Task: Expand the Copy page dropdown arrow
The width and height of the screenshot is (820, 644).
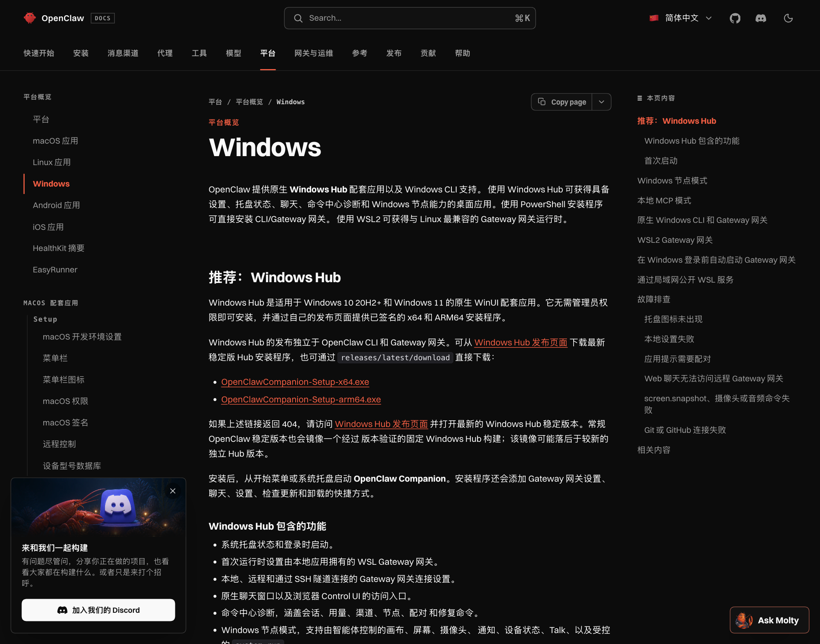Action: point(601,102)
